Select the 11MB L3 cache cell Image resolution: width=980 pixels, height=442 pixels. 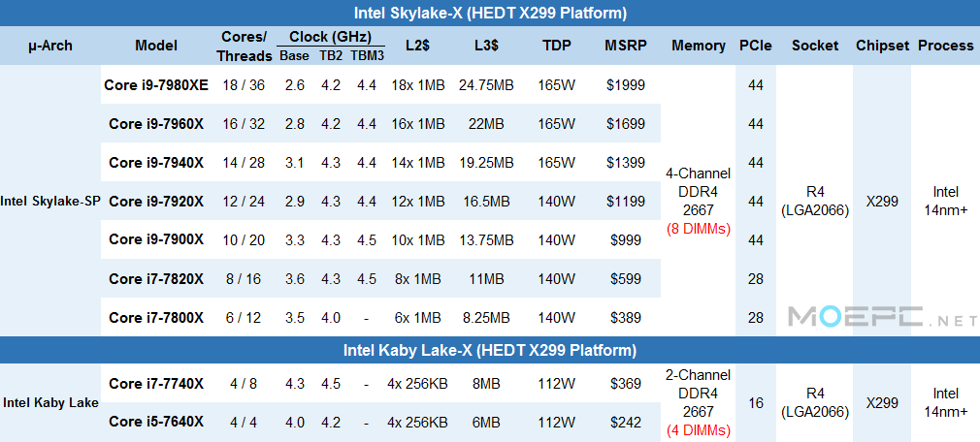click(485, 278)
